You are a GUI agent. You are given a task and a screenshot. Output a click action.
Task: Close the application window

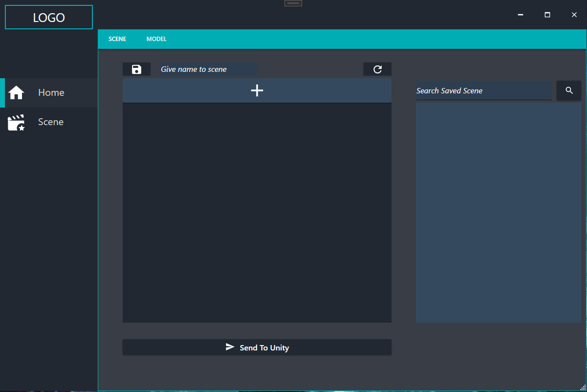574,15
